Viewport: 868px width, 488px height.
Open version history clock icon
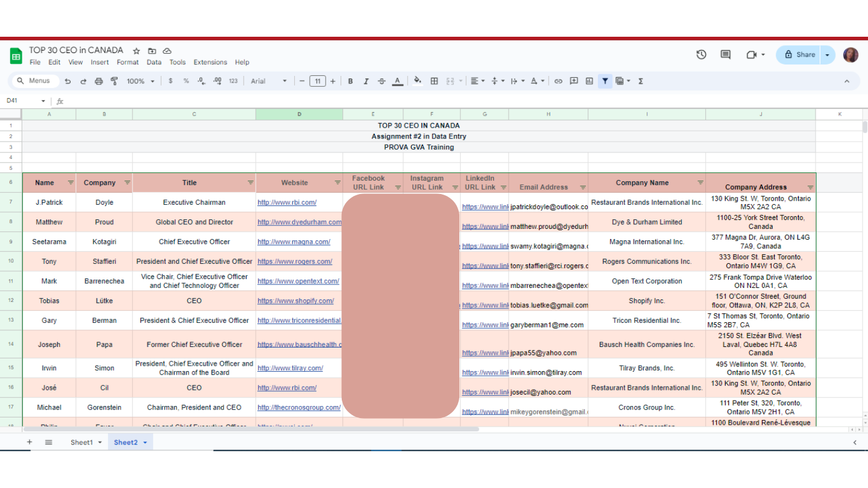701,54
